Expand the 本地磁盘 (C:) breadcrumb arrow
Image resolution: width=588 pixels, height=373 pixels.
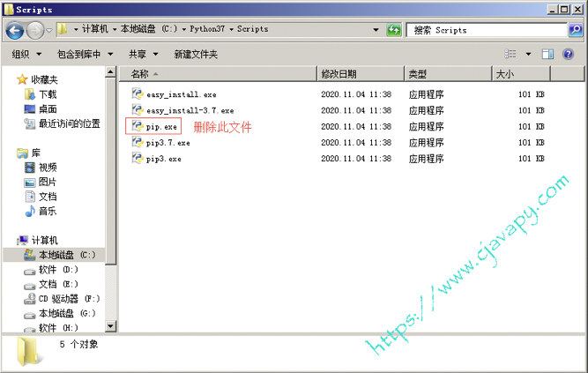click(183, 29)
